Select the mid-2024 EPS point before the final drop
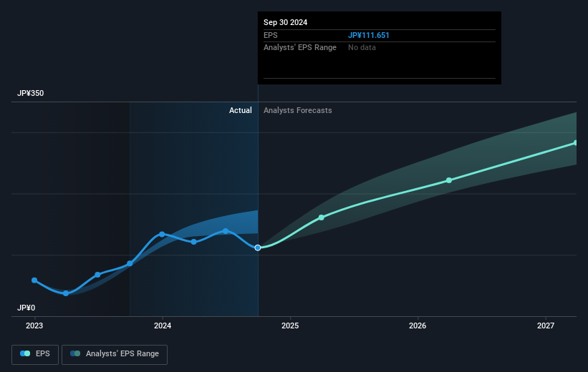 coord(226,231)
